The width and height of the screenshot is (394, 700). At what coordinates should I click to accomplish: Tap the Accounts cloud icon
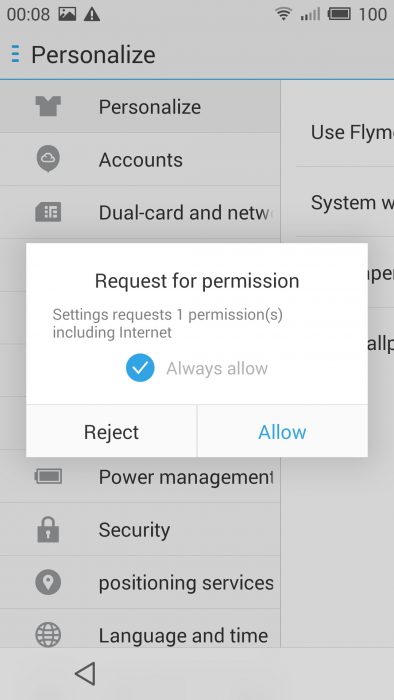click(x=48, y=159)
